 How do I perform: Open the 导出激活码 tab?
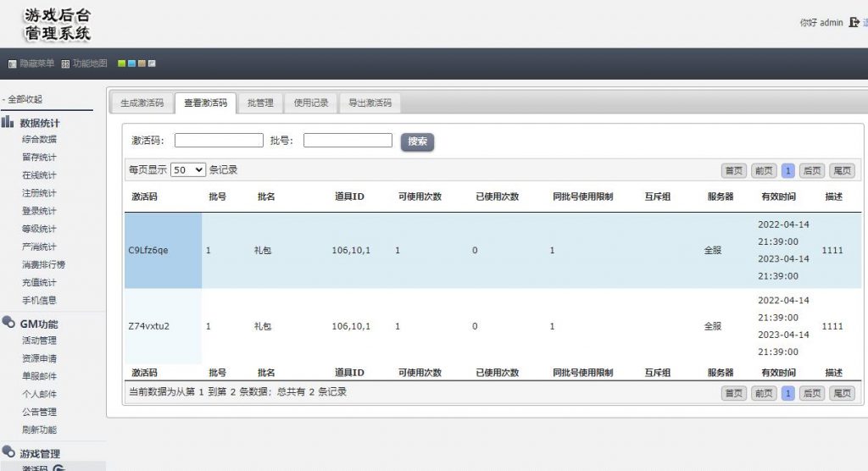pos(370,103)
